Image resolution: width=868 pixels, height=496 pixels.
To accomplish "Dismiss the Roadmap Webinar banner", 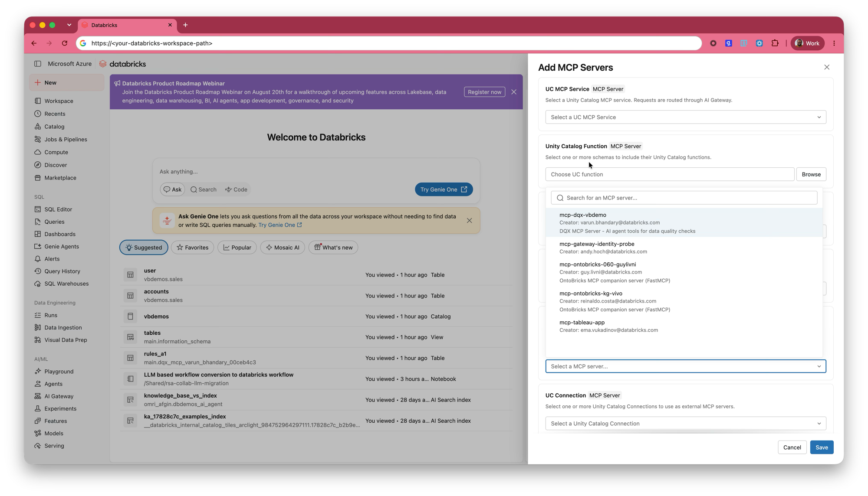I will [x=514, y=92].
